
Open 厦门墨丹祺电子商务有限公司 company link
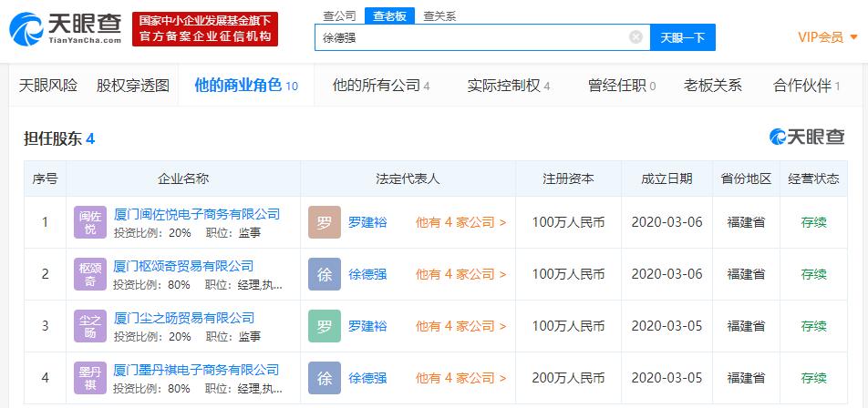pos(196,370)
